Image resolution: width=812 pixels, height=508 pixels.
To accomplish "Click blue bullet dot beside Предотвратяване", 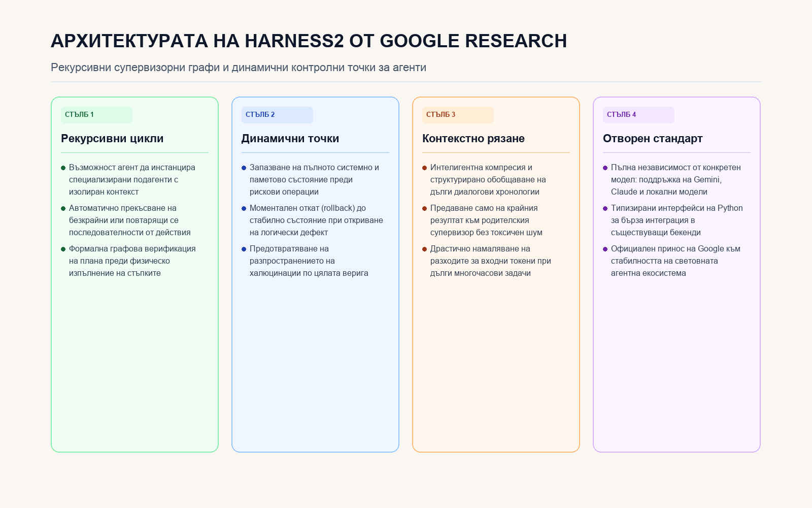I will click(x=244, y=249).
